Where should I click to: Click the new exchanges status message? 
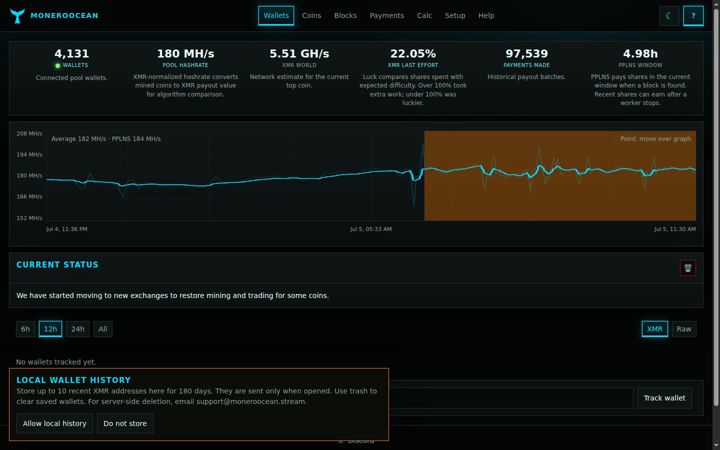pos(173,296)
